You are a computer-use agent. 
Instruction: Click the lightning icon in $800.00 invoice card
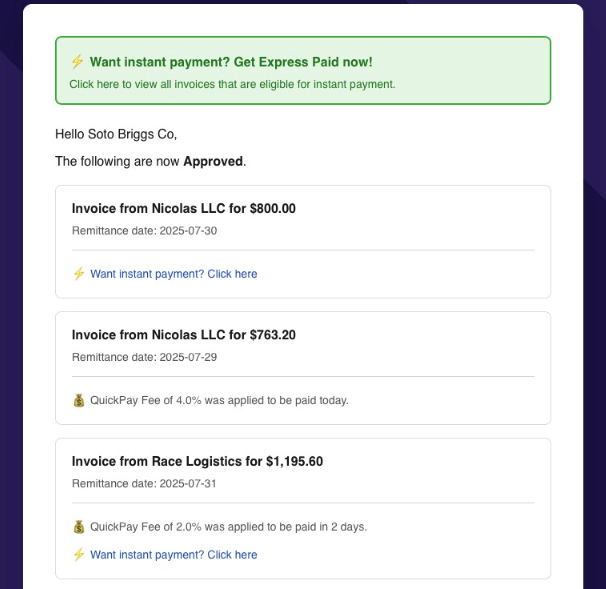pyautogui.click(x=79, y=274)
